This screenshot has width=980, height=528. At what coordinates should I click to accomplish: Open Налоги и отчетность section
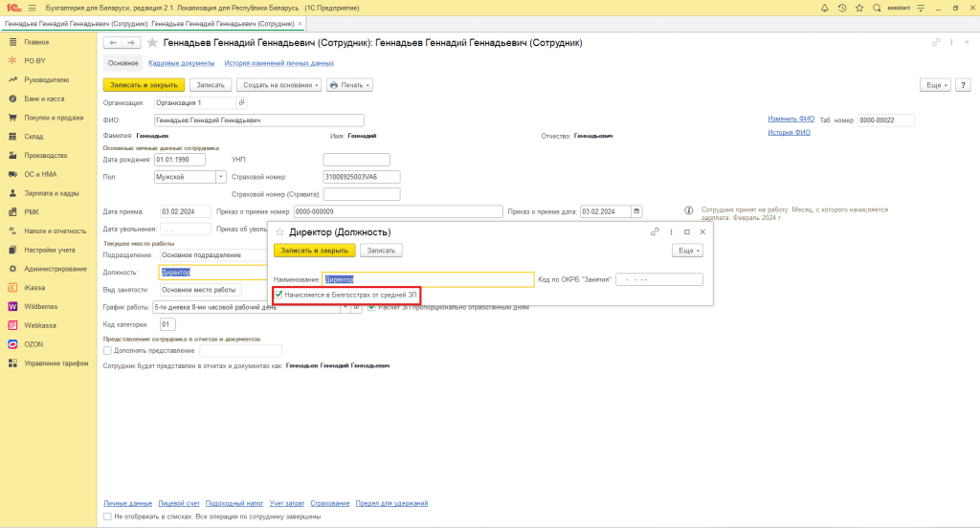click(x=55, y=231)
